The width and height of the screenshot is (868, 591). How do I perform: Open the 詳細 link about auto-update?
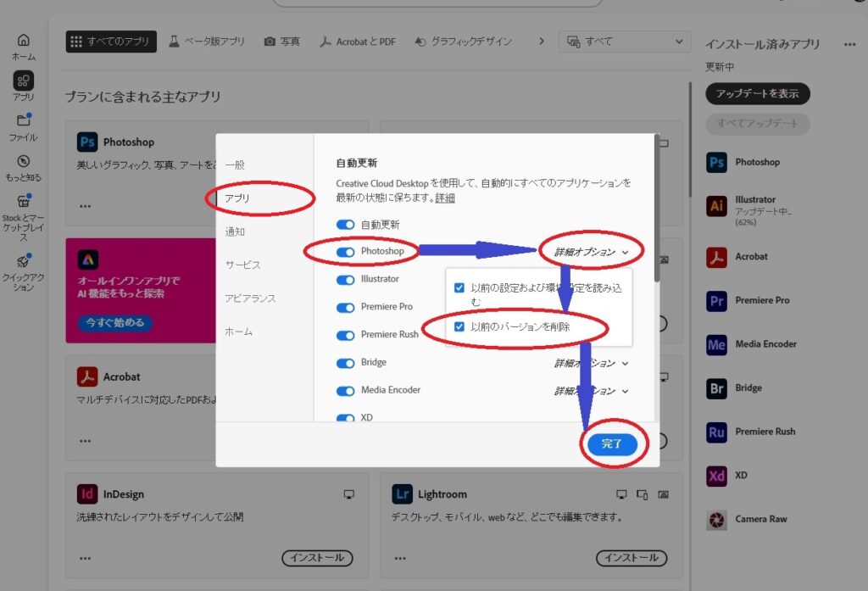click(x=444, y=198)
